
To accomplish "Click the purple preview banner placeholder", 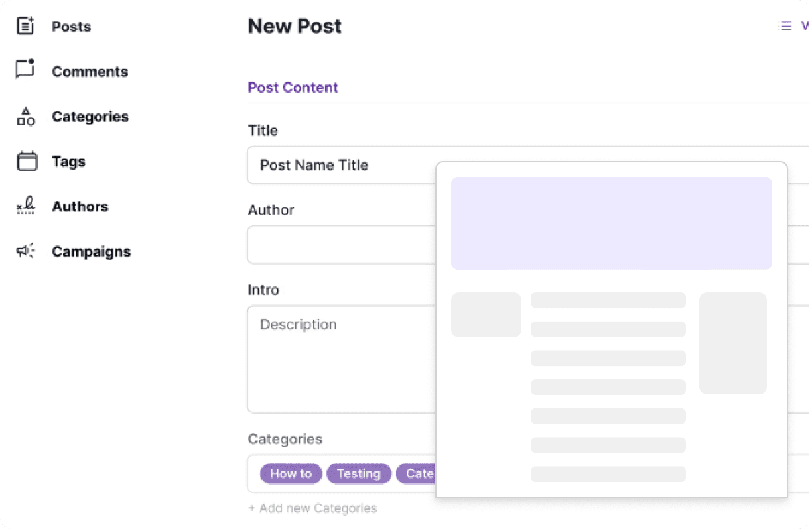I will click(x=612, y=223).
